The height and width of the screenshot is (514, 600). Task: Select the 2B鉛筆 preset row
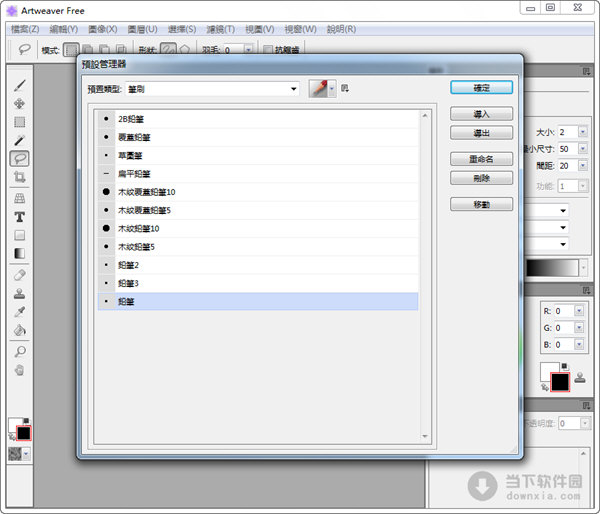[258, 119]
